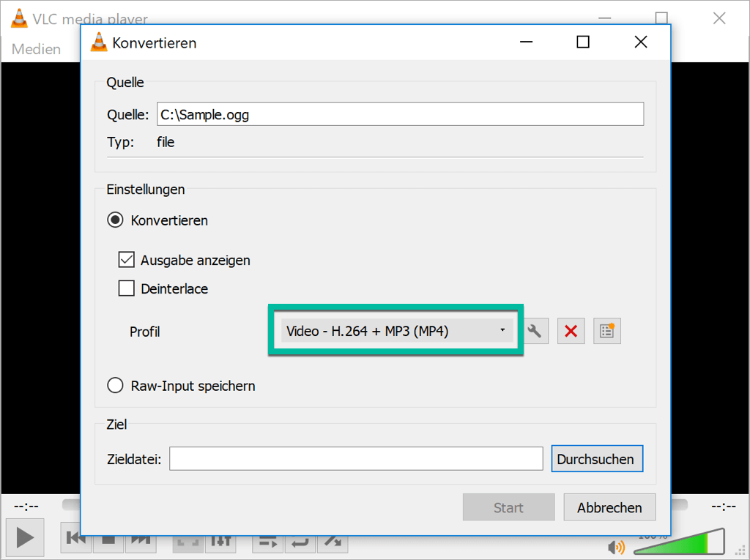Maximize the Konvertieren dialog
Viewport: 750px width, 560px height.
pyautogui.click(x=582, y=42)
